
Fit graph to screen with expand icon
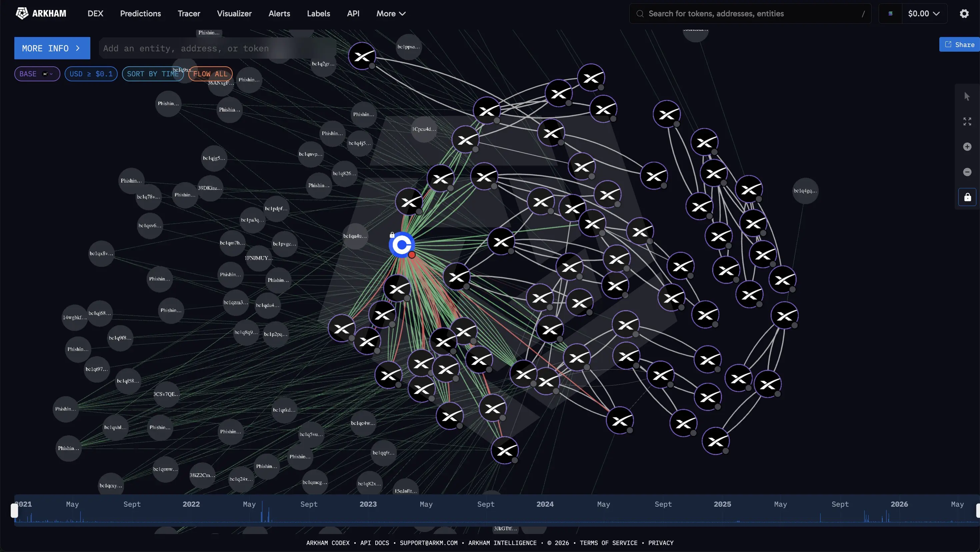967,121
